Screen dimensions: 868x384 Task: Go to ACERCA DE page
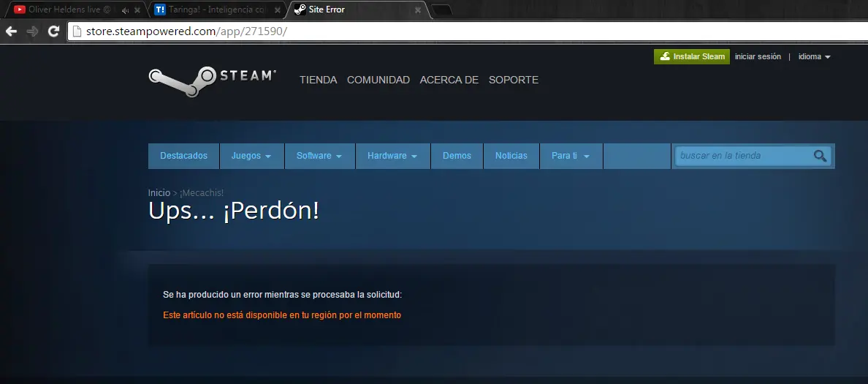449,80
